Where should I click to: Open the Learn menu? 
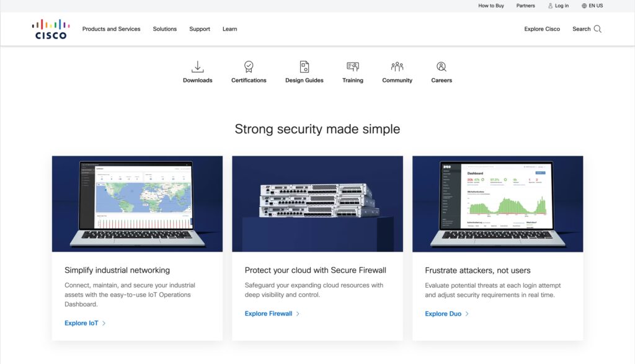click(x=229, y=29)
